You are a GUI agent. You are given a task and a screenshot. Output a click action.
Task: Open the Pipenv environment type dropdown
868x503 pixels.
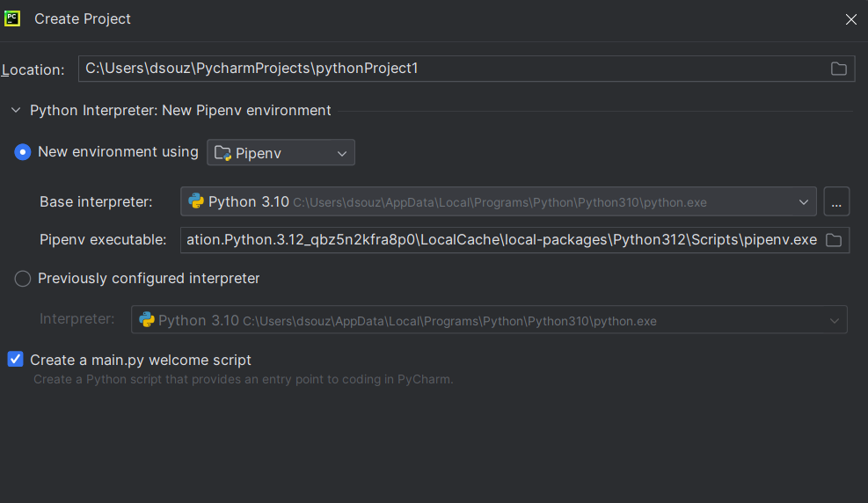[281, 153]
